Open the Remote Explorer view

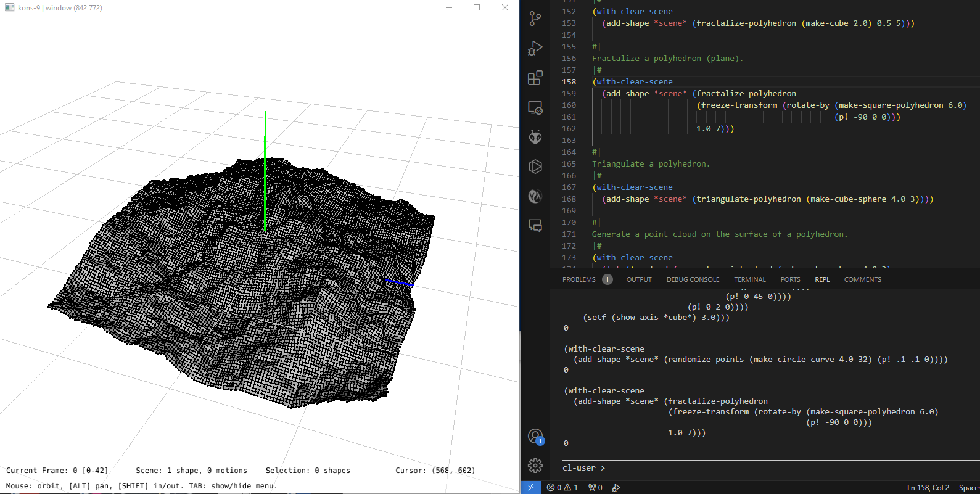pyautogui.click(x=535, y=108)
